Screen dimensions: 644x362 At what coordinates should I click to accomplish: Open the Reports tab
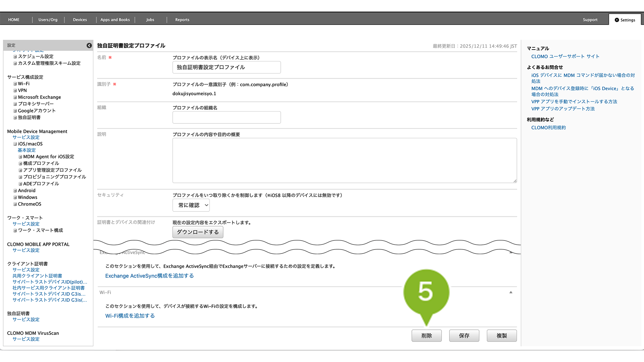tap(182, 20)
